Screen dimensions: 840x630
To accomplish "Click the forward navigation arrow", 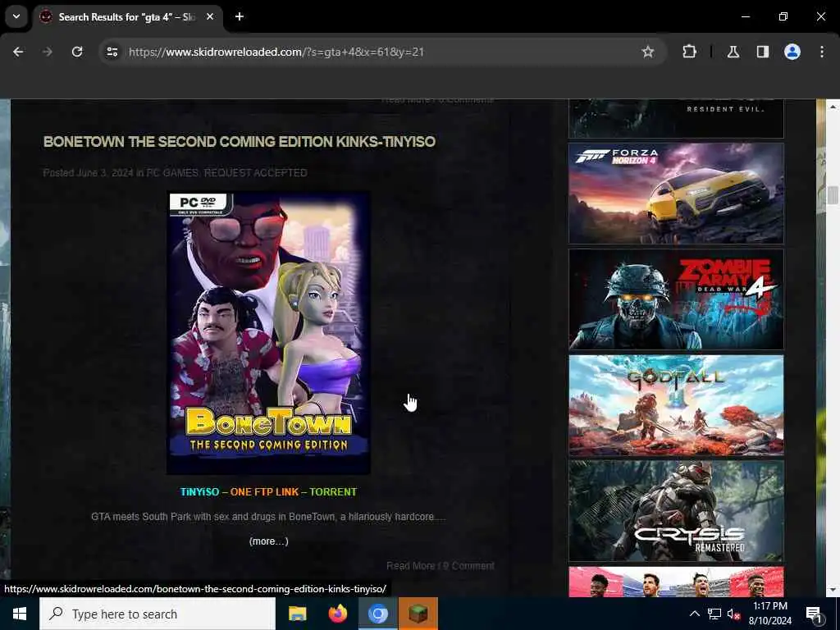I will (x=47, y=52).
